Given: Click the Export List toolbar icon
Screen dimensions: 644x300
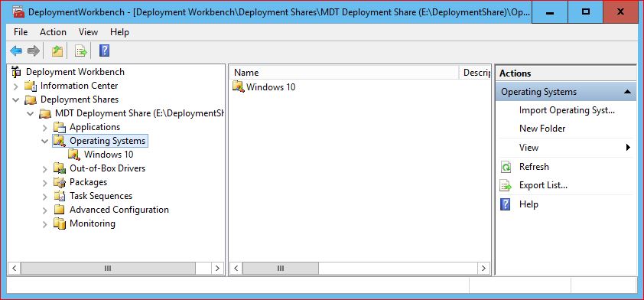Looking at the screenshot, I should tap(81, 51).
